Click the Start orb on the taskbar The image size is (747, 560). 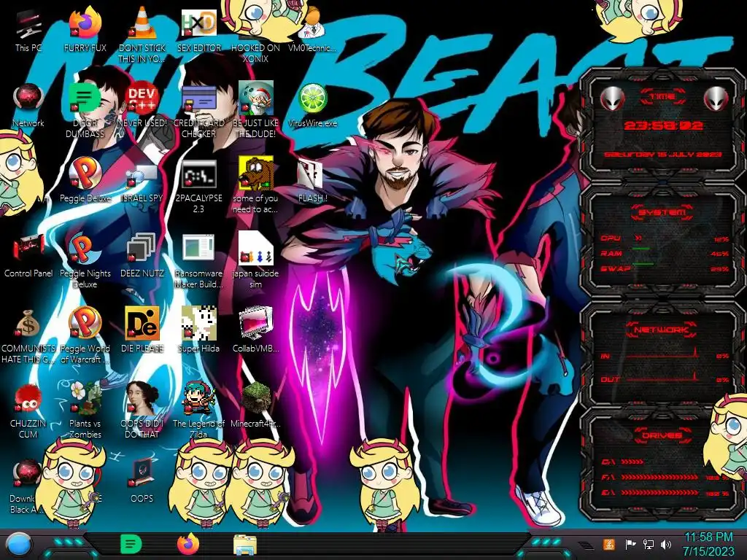click(18, 544)
